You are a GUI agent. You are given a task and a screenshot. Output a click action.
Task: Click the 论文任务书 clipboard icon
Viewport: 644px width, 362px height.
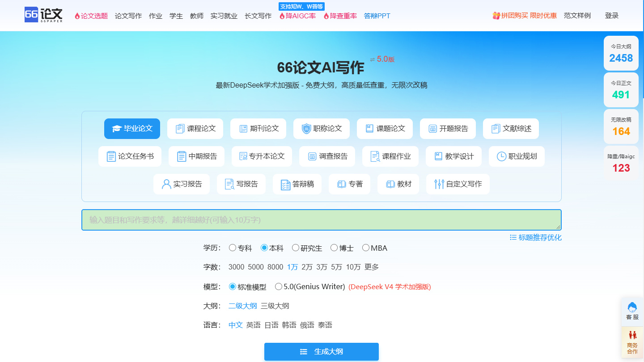pyautogui.click(x=111, y=156)
